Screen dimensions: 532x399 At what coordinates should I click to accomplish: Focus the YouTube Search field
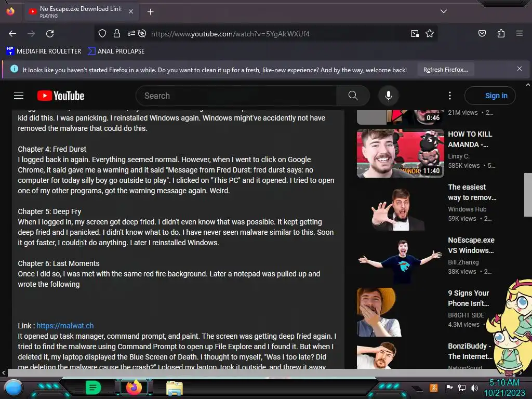click(236, 96)
